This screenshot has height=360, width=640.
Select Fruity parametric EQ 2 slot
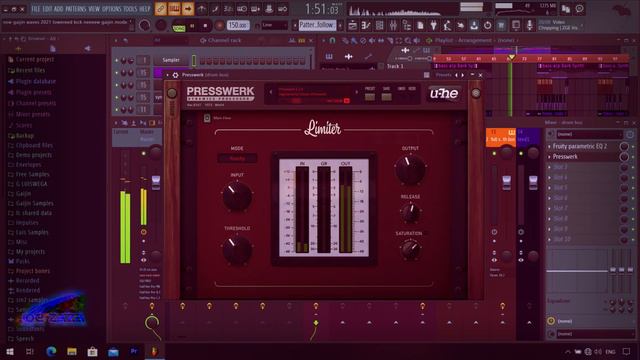(580, 146)
